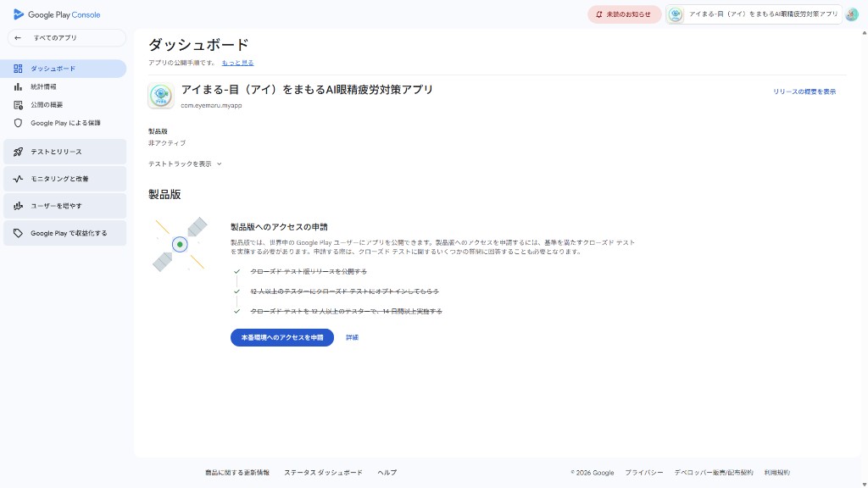
Task: Click checkmark for 14日間以上実施する step
Action: point(237,312)
